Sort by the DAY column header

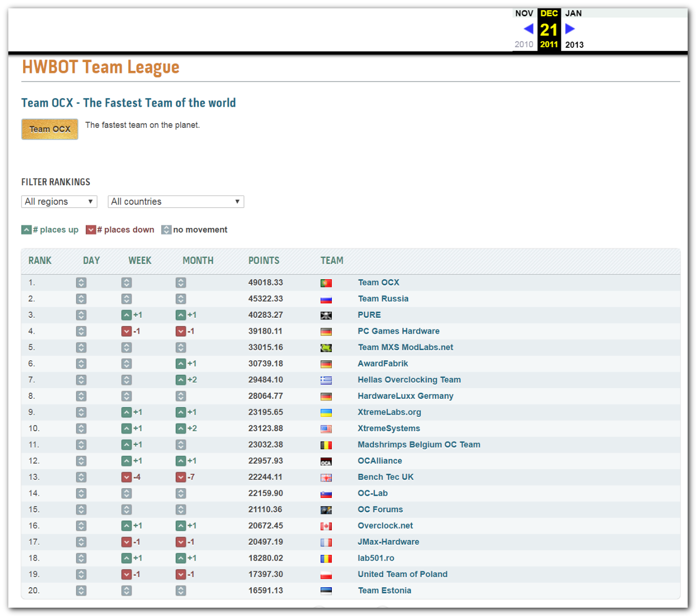pyautogui.click(x=91, y=261)
